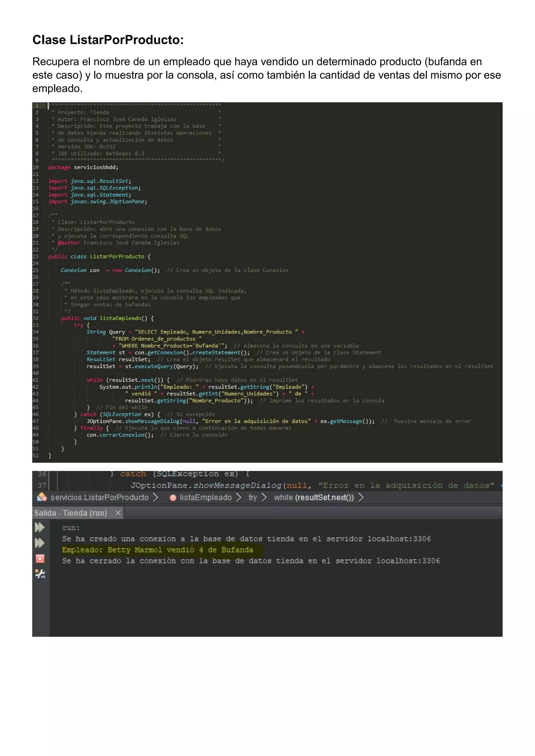
Task: Click the 'Se ha creado una conexion' output line
Action: pyautogui.click(x=246, y=539)
